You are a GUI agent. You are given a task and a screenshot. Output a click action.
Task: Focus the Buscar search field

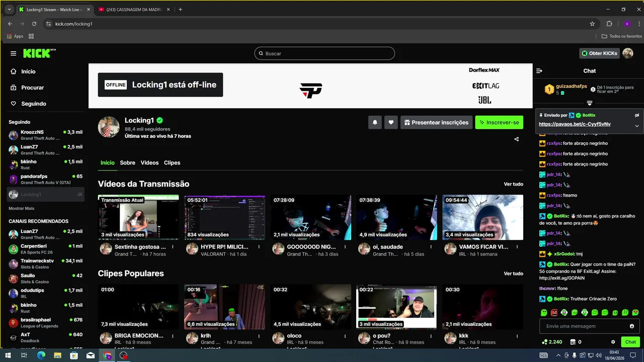[x=325, y=53]
